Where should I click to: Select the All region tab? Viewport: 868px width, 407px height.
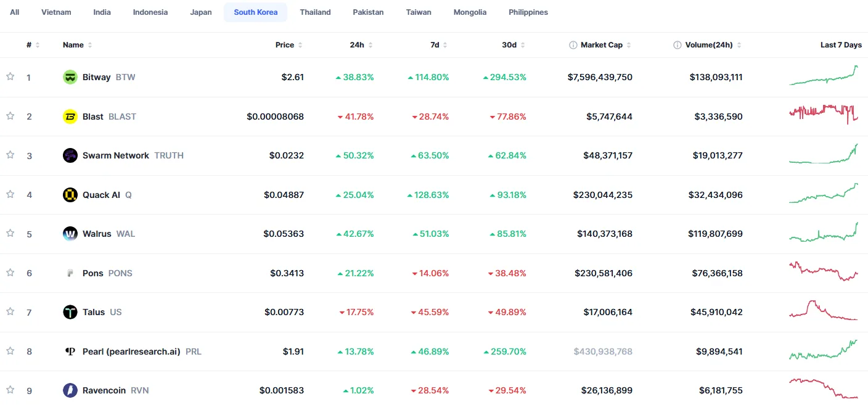pyautogui.click(x=15, y=12)
